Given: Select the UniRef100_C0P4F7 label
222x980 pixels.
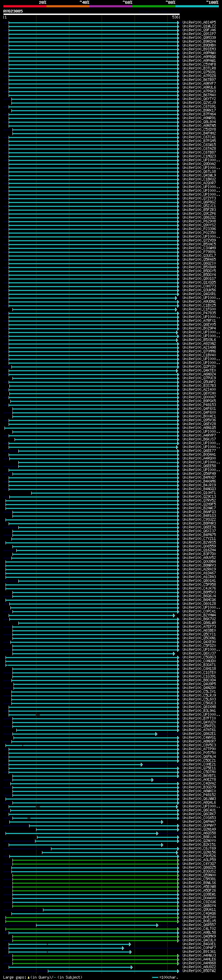Looking at the screenshot, I should coord(199,948).
